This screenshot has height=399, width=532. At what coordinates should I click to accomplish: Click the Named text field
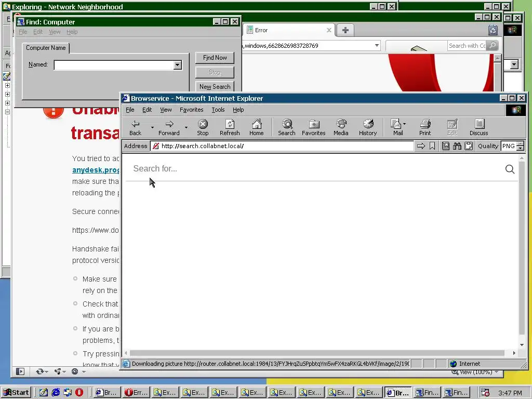[114, 65]
